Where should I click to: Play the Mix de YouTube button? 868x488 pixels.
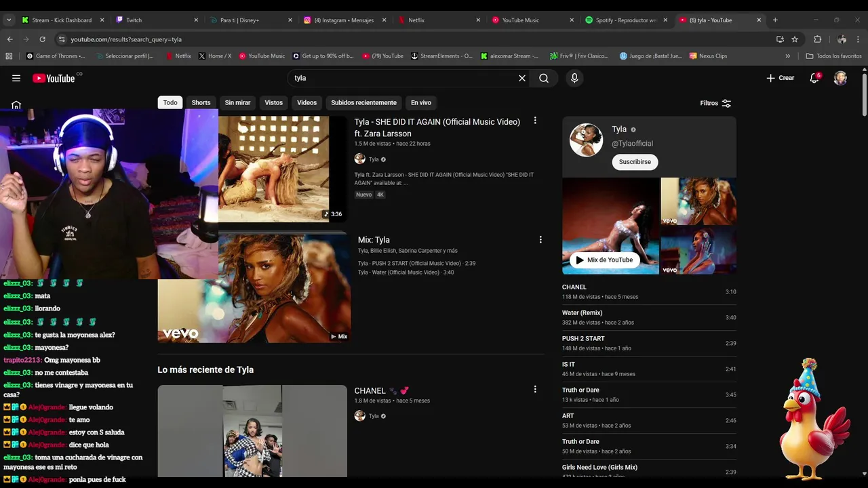604,260
